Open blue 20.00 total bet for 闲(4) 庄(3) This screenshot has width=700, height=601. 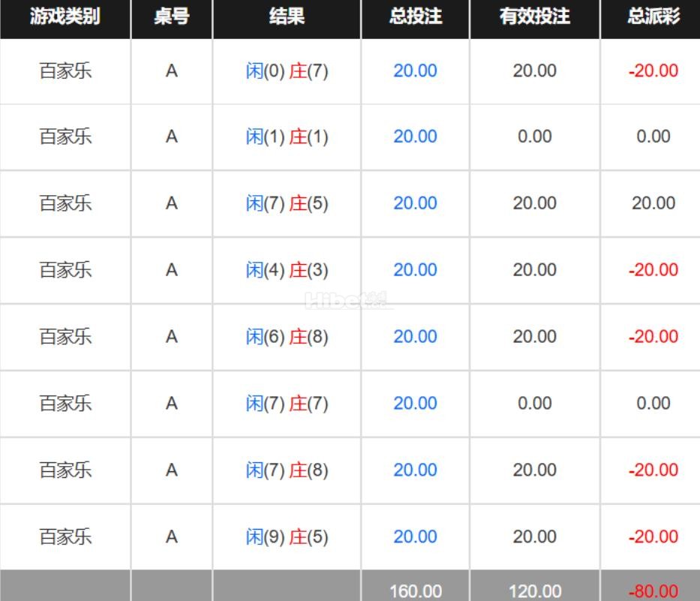pos(415,270)
